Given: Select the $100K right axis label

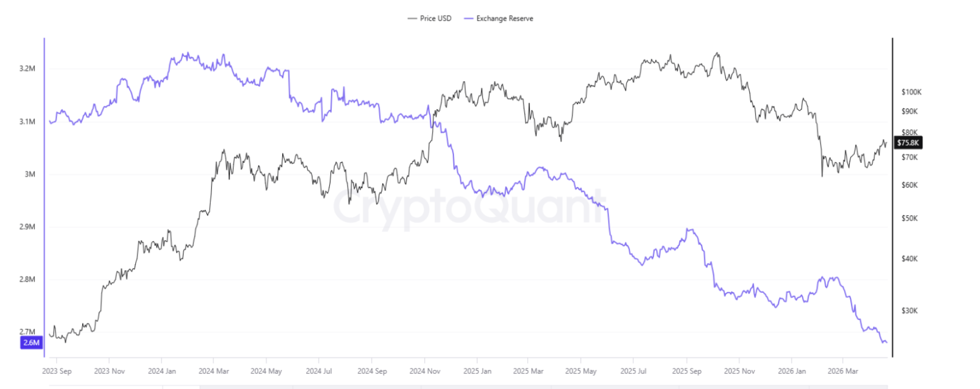Looking at the screenshot, I should [911, 92].
